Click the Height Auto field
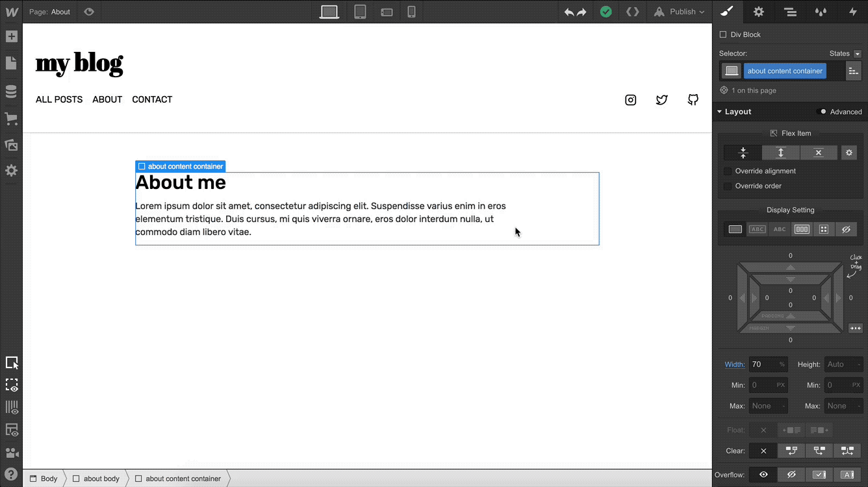The height and width of the screenshot is (487, 868). (843, 364)
